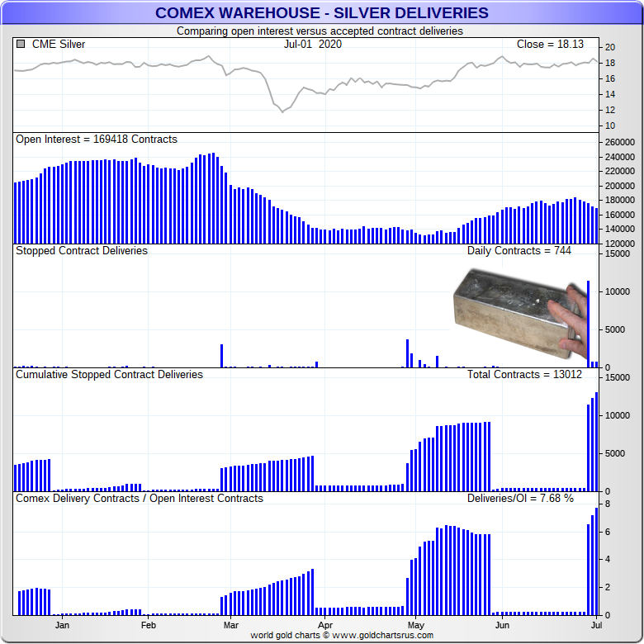Click the Open Interest = 169418 Contracts label
644x644 pixels.
point(97,140)
